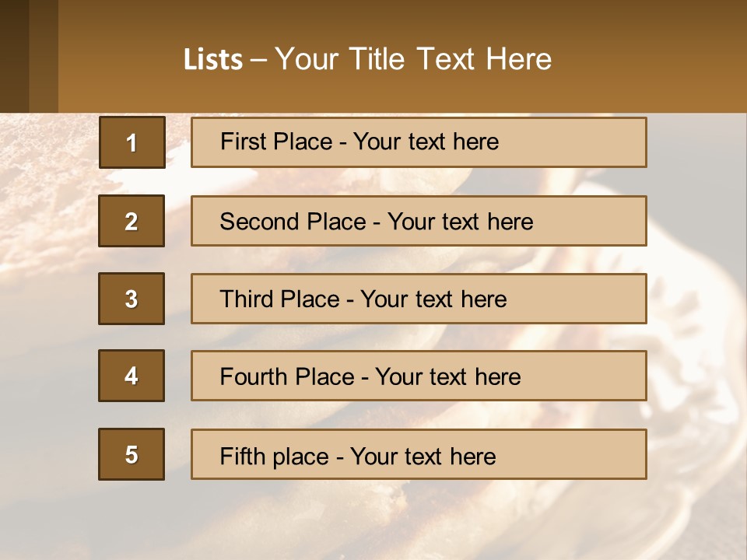Click the slide title text
The height and width of the screenshot is (560, 747).
click(x=367, y=59)
